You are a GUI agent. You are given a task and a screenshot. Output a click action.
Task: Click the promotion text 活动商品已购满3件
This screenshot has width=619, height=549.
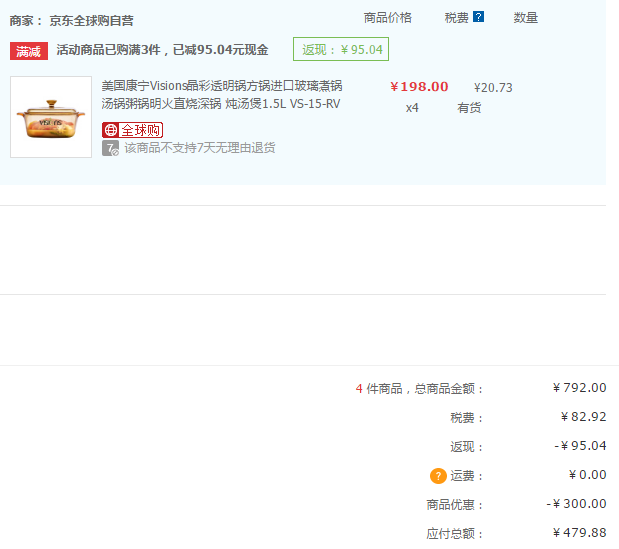pos(109,50)
